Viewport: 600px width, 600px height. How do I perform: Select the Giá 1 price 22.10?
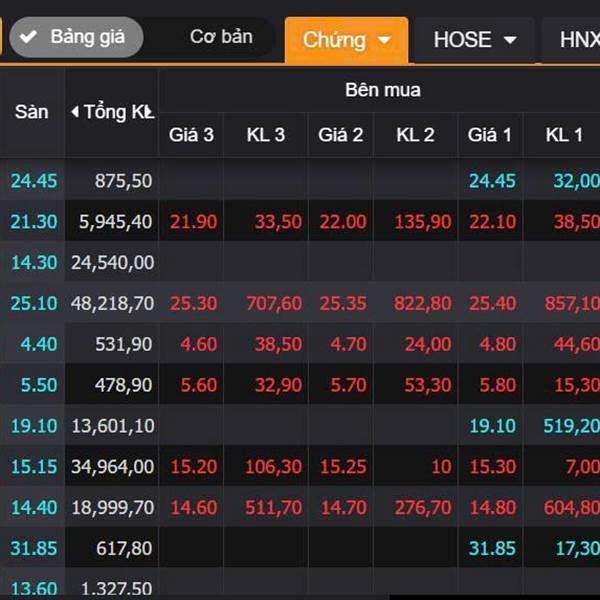(492, 221)
